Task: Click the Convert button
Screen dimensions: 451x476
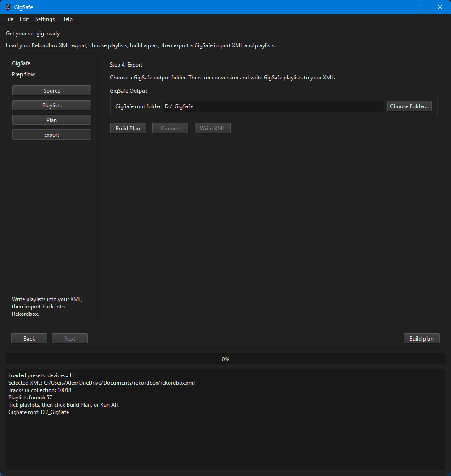Action: pyautogui.click(x=170, y=129)
